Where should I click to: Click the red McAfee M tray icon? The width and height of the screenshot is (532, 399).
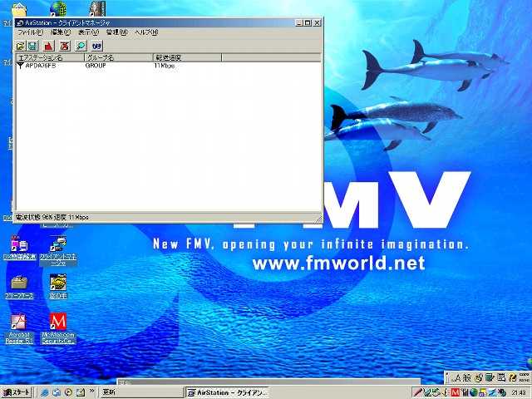point(455,393)
